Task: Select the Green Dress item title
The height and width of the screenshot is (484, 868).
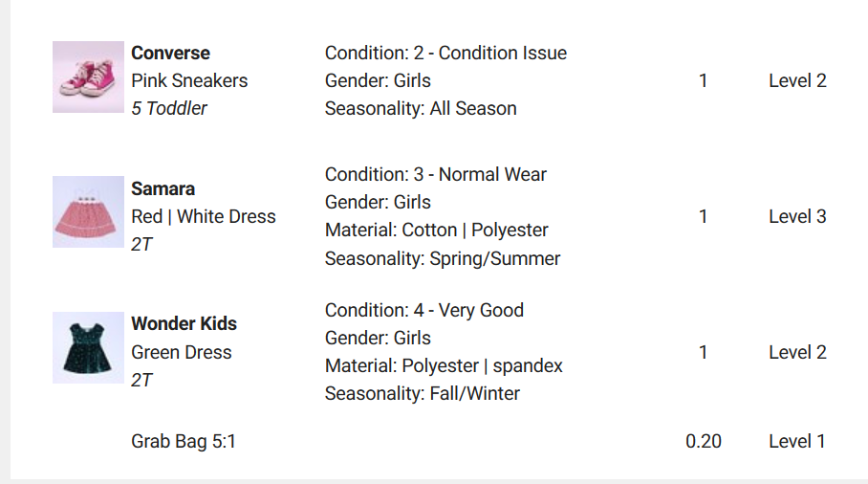Action: click(x=181, y=352)
